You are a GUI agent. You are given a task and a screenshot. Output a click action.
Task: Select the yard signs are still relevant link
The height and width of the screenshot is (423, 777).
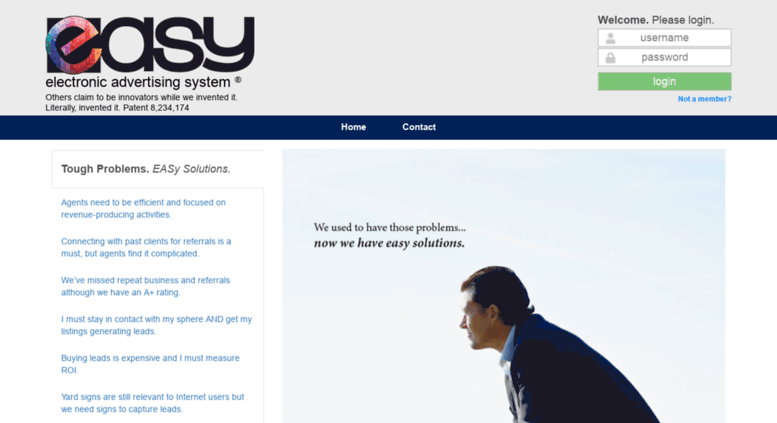[x=153, y=403]
